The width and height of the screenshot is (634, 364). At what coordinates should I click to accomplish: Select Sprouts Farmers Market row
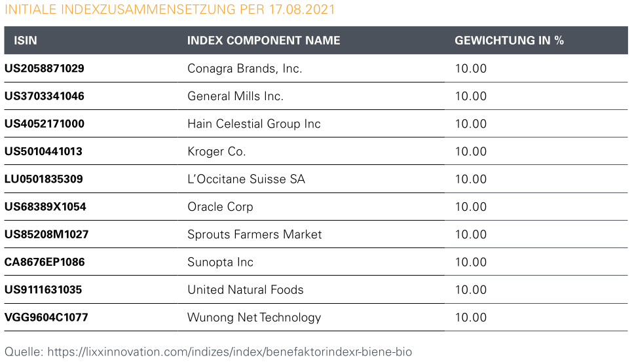coord(254,234)
